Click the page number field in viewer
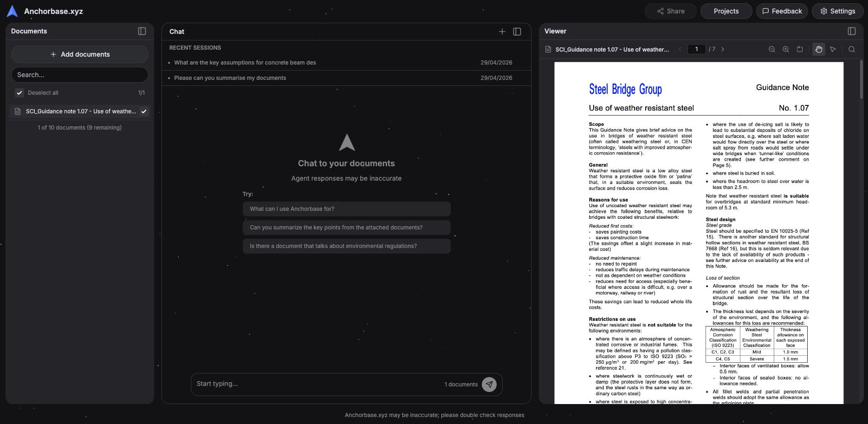868x424 pixels. click(696, 49)
